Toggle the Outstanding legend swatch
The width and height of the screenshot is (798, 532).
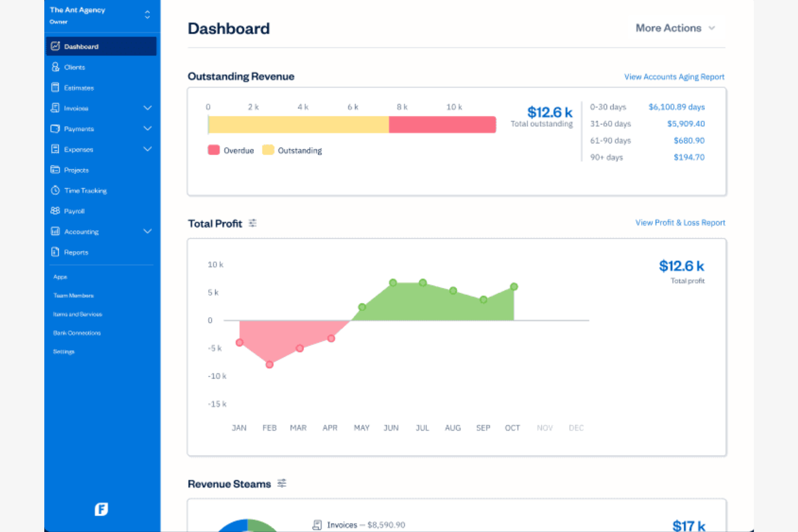[x=268, y=150]
